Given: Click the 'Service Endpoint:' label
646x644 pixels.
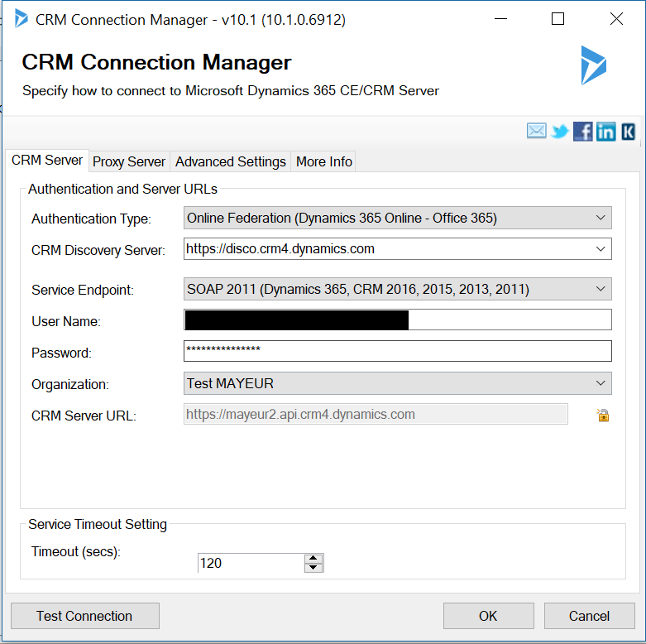Looking at the screenshot, I should [83, 290].
